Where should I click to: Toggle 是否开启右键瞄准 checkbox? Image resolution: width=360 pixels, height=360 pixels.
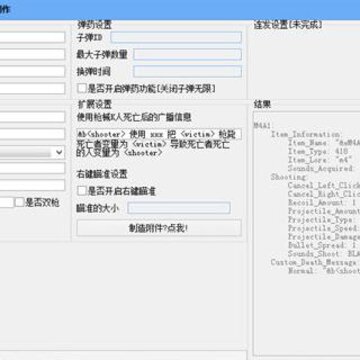(82, 191)
